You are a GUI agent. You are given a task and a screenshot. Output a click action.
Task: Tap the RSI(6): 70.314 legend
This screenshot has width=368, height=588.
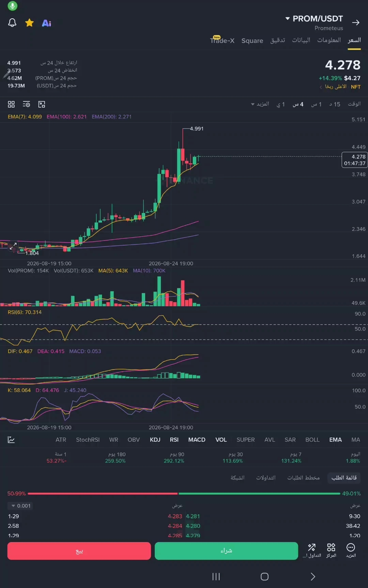[25, 312]
